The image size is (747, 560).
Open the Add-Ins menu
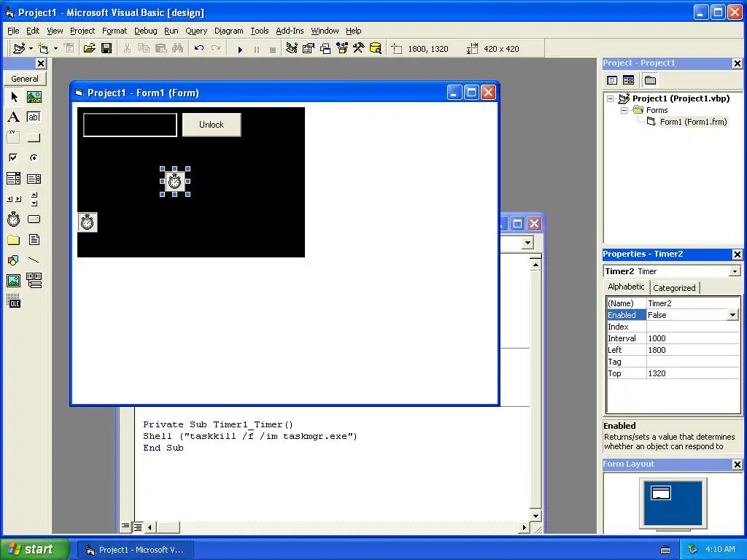pos(290,31)
